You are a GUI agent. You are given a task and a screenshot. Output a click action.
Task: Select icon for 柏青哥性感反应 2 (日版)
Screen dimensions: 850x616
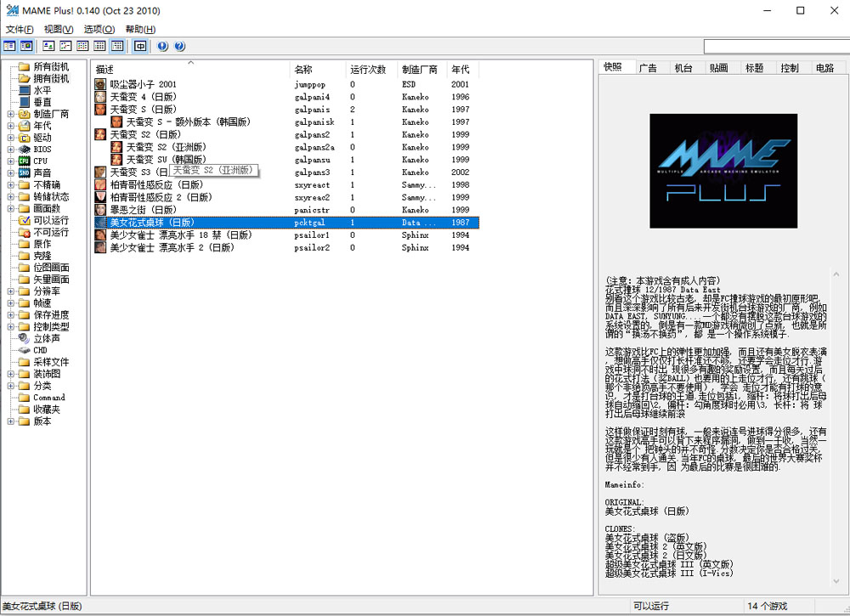pos(100,197)
